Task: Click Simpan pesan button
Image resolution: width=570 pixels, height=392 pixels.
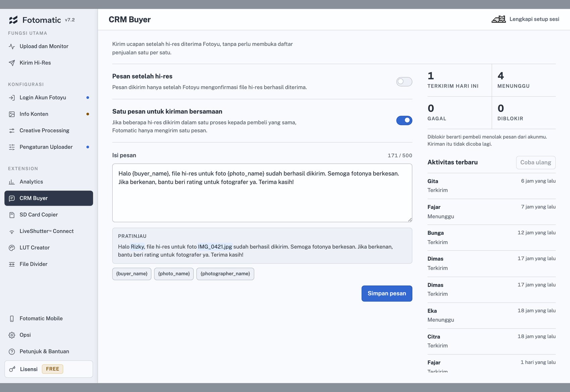Action: point(387,293)
